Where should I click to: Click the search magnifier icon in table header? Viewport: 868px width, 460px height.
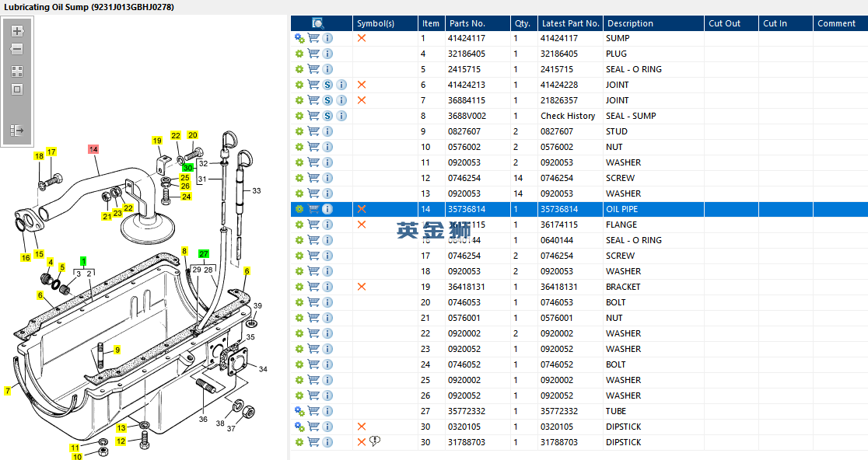pos(318,23)
